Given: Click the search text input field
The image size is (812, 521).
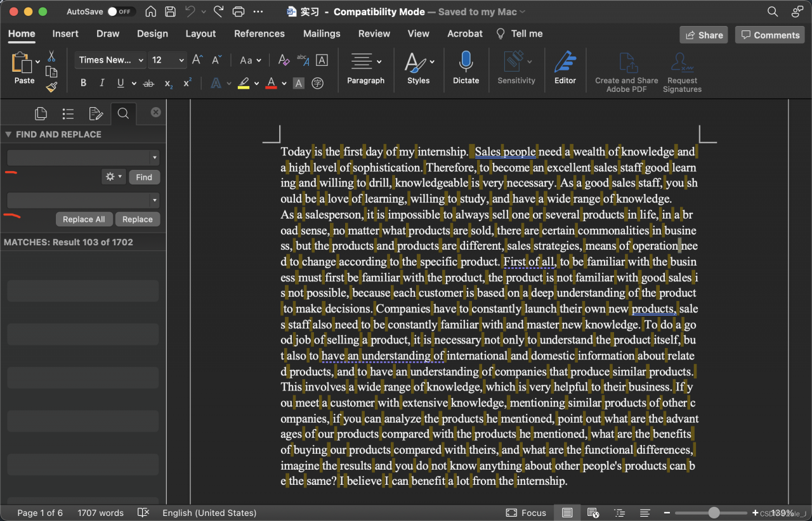Looking at the screenshot, I should click(78, 158).
